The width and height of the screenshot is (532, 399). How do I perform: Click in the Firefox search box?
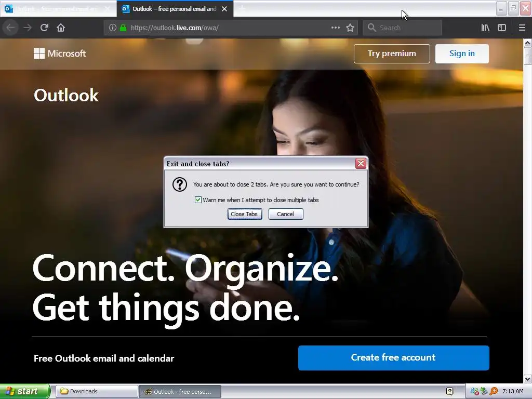pyautogui.click(x=403, y=28)
